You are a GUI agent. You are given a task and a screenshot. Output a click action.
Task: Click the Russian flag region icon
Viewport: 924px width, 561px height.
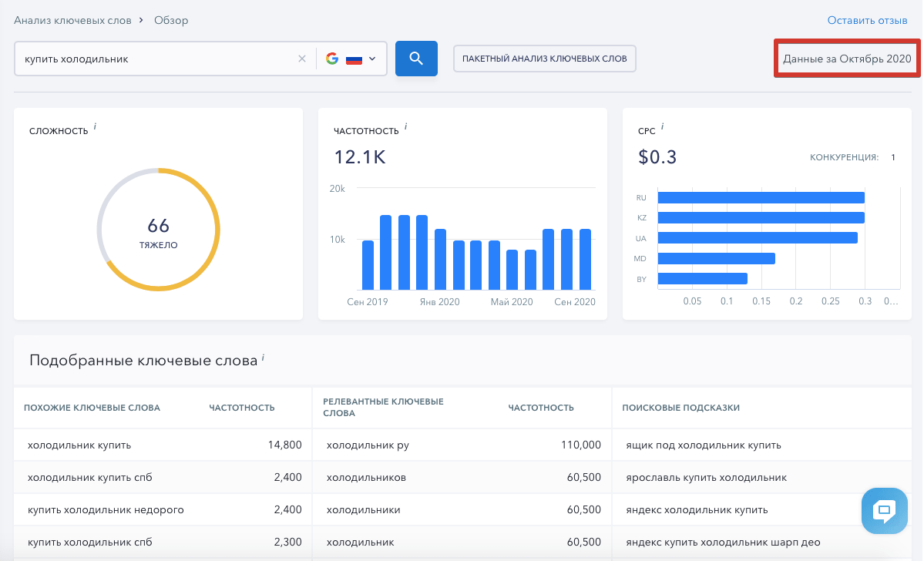[x=354, y=59]
